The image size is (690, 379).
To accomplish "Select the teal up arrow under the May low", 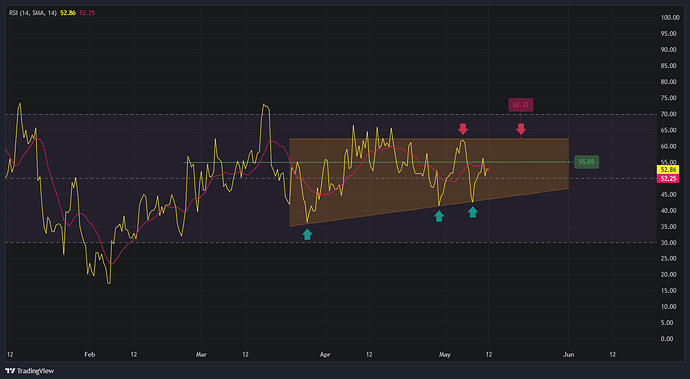I will tap(473, 212).
